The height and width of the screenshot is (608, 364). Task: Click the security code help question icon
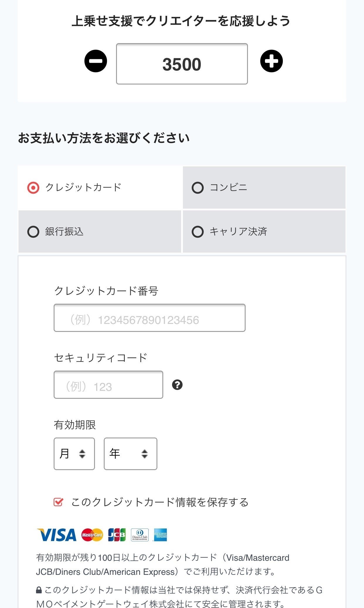(x=177, y=385)
